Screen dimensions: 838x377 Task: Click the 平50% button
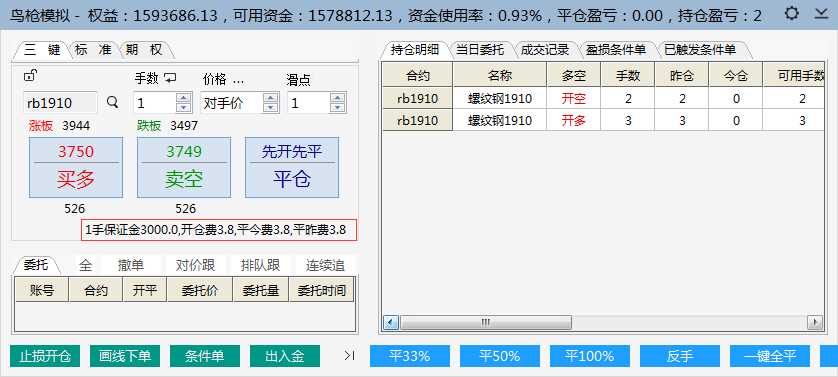(x=500, y=356)
